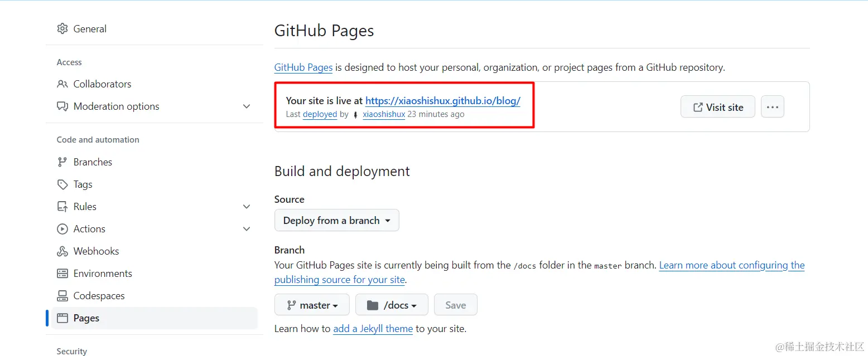Click the Access section heading
This screenshot has width=868, height=356.
point(69,62)
